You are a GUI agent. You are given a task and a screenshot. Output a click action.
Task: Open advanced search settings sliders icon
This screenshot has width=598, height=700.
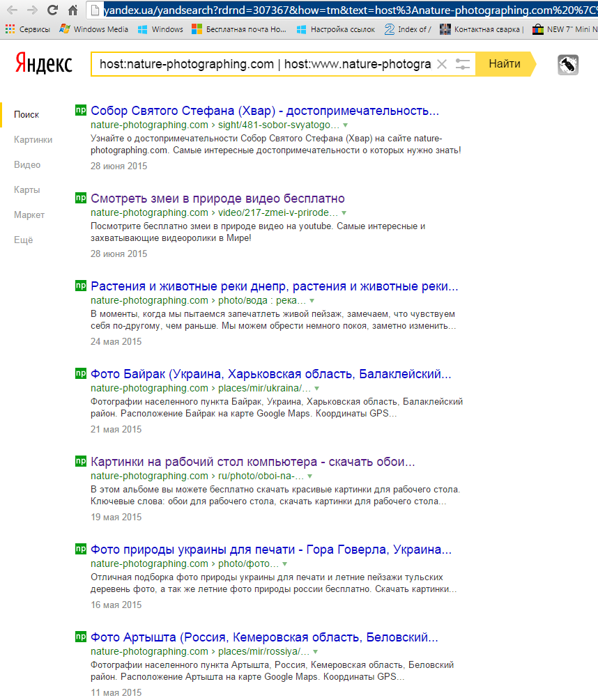point(463,64)
